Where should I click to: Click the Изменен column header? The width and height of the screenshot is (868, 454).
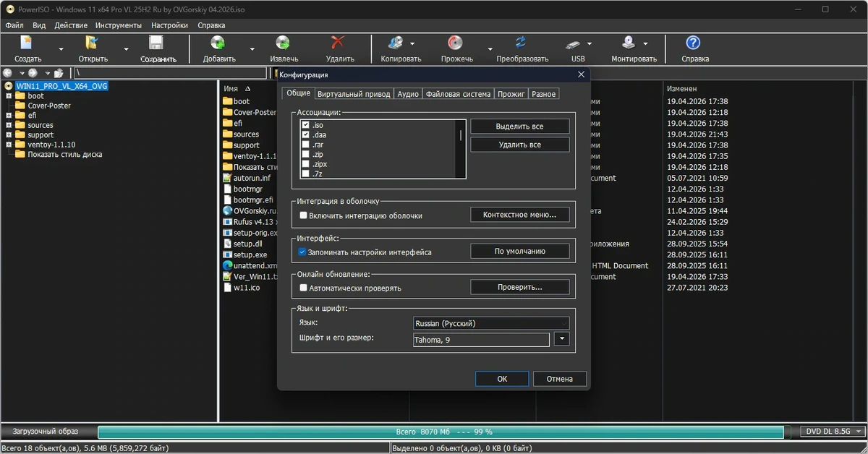(681, 88)
